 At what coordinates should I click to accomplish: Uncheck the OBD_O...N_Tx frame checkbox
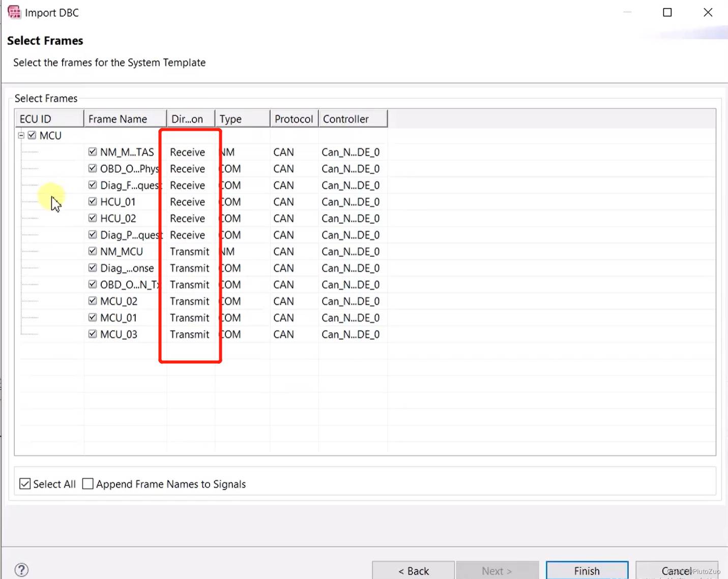click(93, 284)
